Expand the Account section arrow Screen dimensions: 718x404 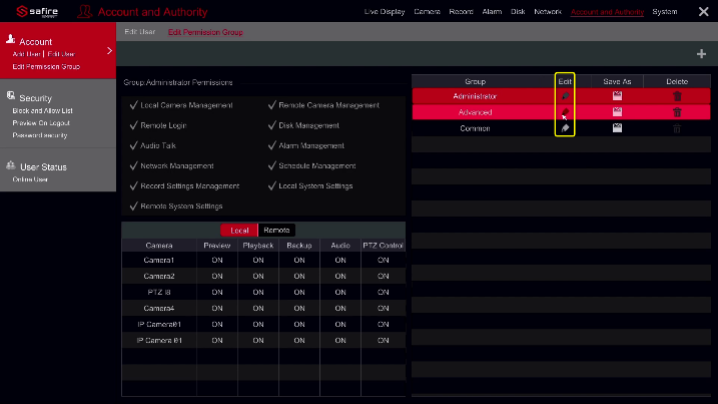109,50
